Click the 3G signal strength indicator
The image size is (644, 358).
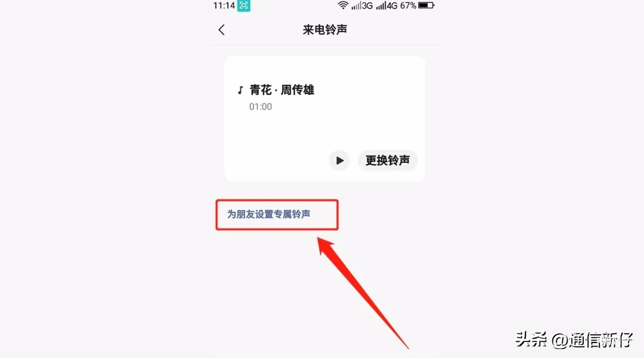click(x=362, y=6)
